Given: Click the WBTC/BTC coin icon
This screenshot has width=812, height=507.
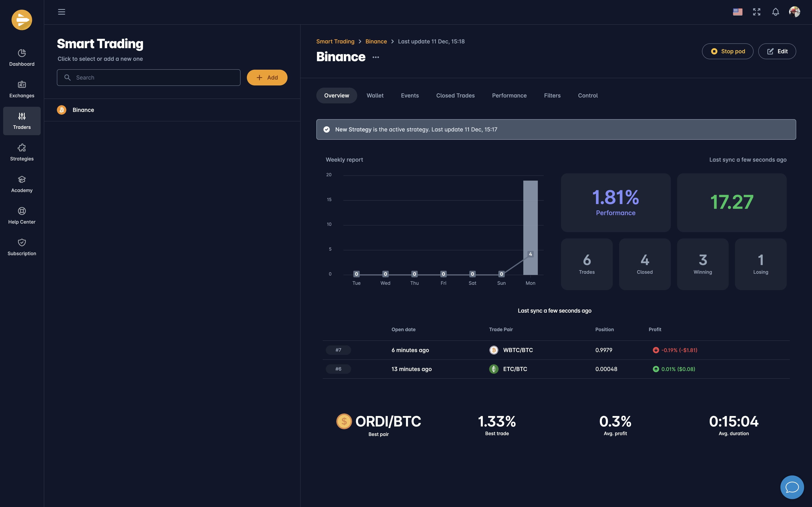Looking at the screenshot, I should click(x=493, y=350).
